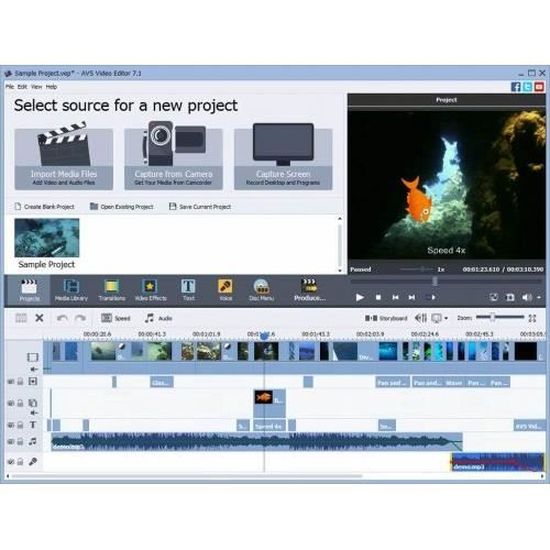Switch to the Transitions tab
This screenshot has height=550, width=550.
tap(112, 290)
